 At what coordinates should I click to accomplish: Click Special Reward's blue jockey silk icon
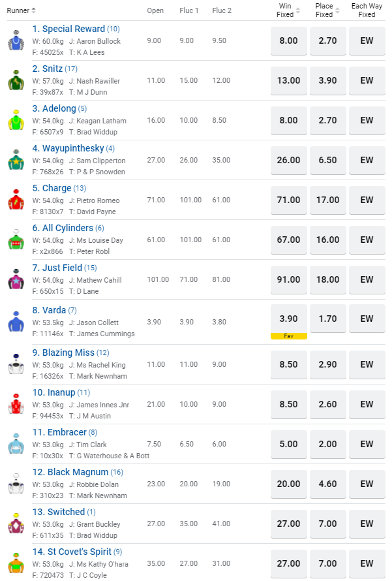16,40
